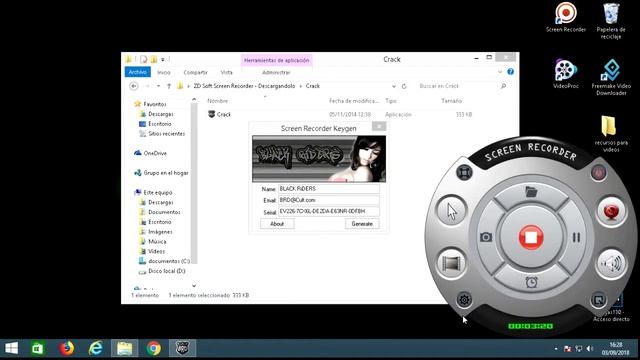Go back in Explorer navigation
This screenshot has width=640, height=360.
134,86
